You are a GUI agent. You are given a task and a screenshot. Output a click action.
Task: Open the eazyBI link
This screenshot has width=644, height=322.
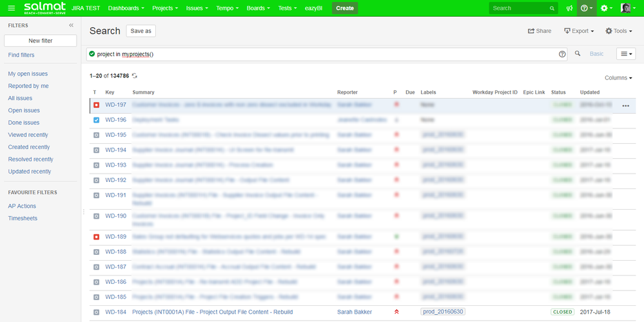pos(314,8)
